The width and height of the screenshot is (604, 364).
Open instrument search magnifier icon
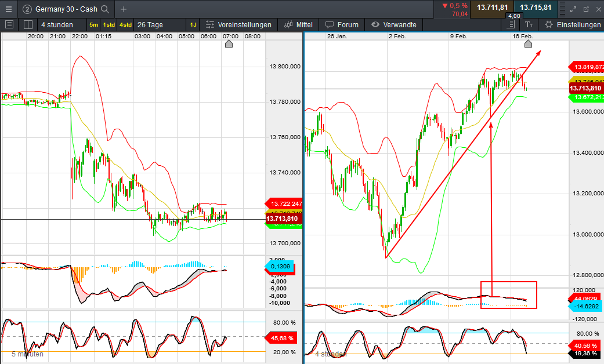[105, 9]
